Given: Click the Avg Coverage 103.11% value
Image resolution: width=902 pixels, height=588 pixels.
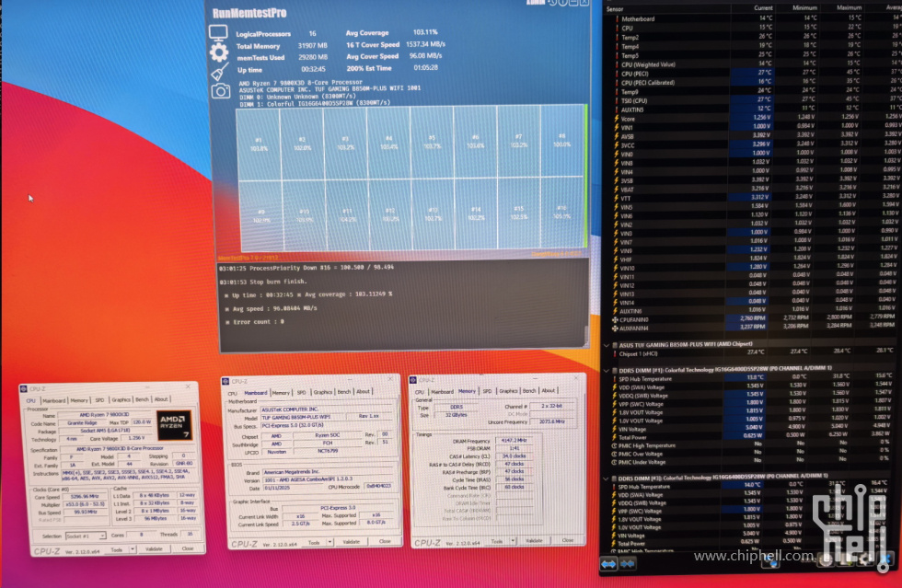Looking at the screenshot, I should pyautogui.click(x=425, y=32).
